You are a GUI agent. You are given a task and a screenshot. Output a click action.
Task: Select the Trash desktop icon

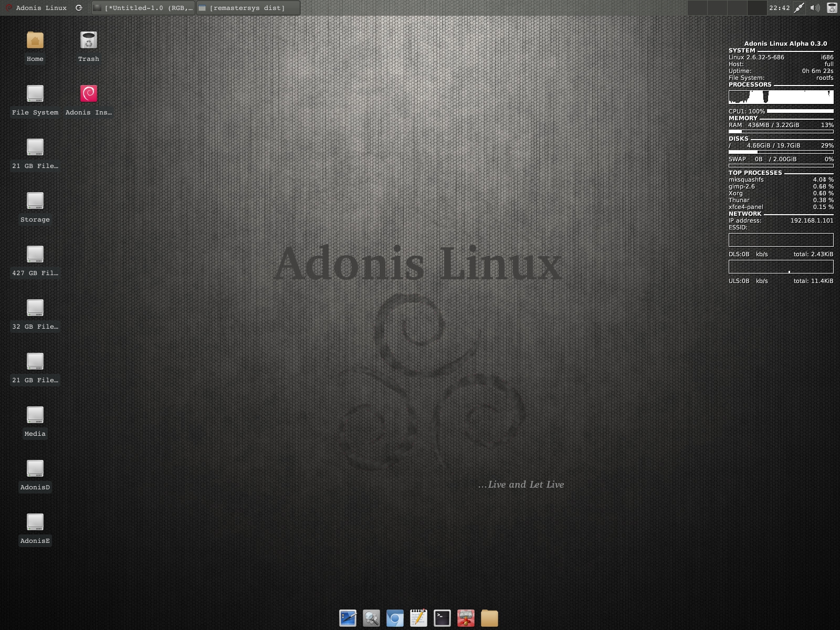point(89,41)
